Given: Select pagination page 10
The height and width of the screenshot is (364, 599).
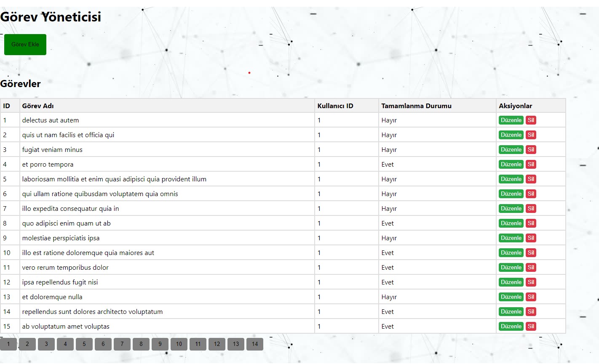Looking at the screenshot, I should coord(179,344).
